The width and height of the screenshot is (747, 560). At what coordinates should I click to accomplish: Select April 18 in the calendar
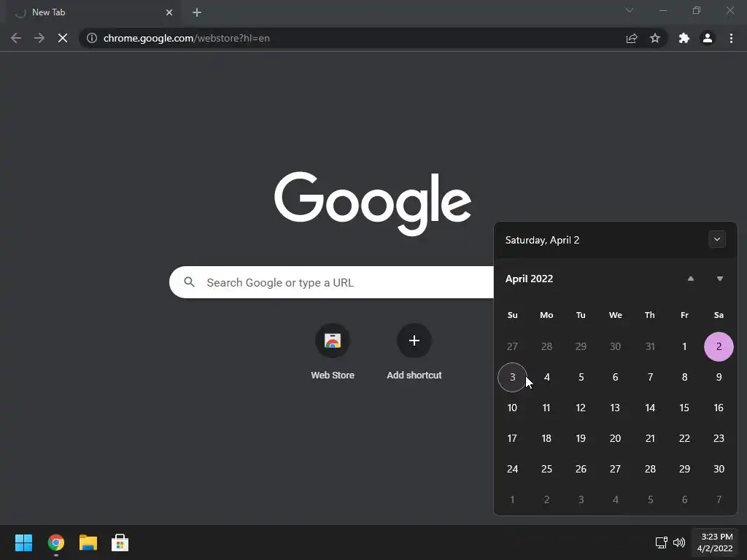(x=546, y=438)
